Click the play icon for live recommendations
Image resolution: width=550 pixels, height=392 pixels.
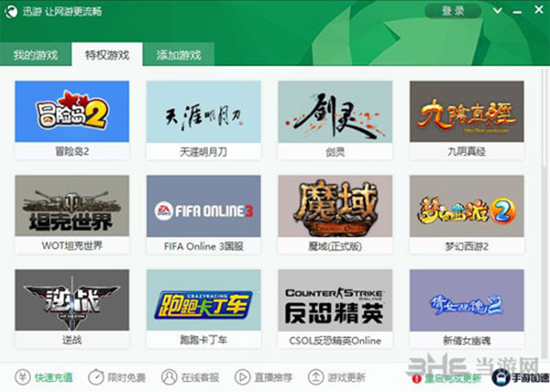click(242, 377)
